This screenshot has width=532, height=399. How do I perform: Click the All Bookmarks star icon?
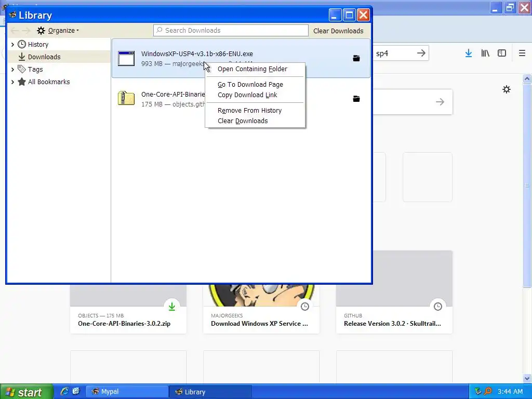pos(22,82)
